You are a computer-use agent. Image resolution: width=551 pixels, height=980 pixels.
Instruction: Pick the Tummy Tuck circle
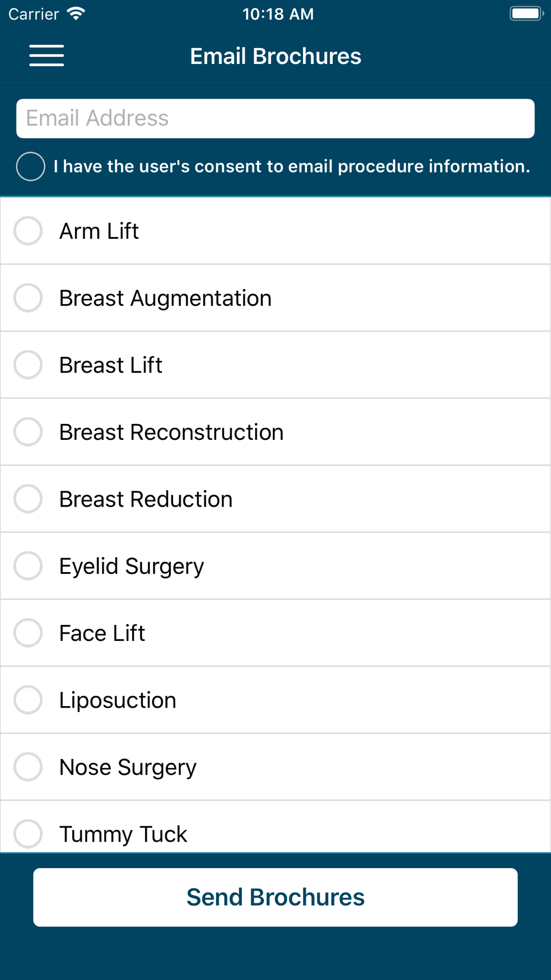28,833
